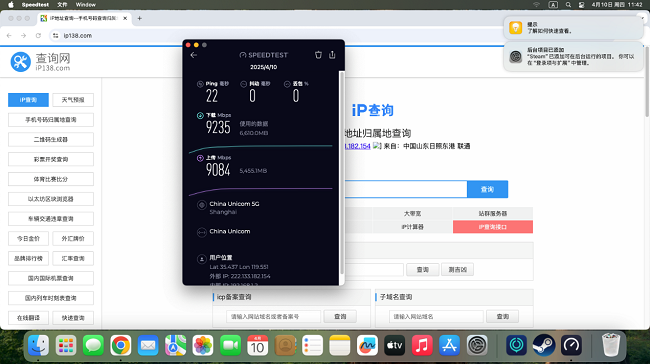
Task: Select the IP查询 tab in sidebar
Action: pos(28,100)
